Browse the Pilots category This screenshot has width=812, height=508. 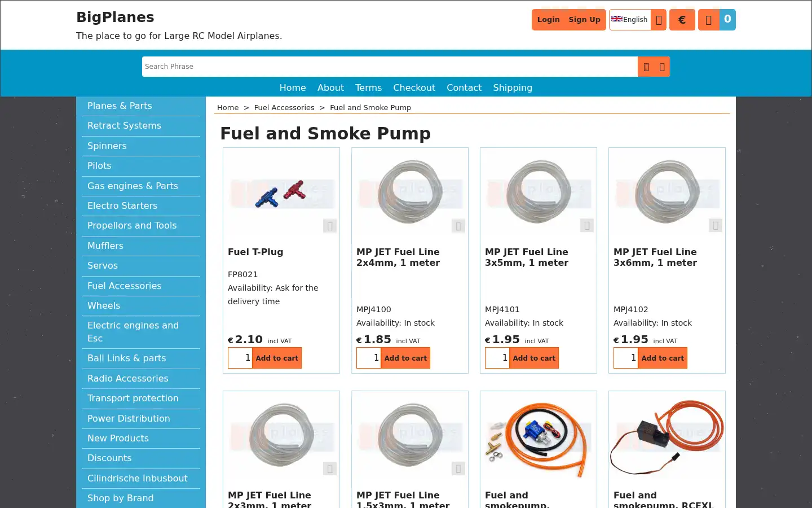coord(141,166)
